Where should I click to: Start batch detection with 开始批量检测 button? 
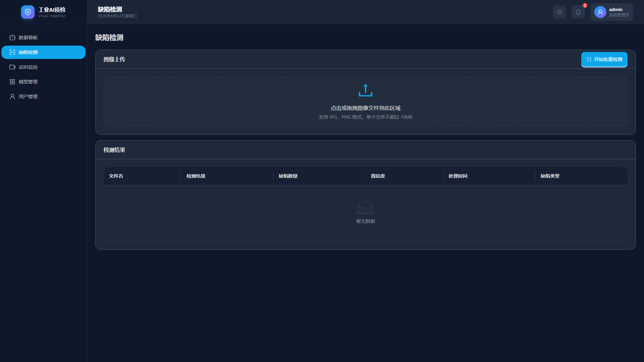tap(604, 59)
